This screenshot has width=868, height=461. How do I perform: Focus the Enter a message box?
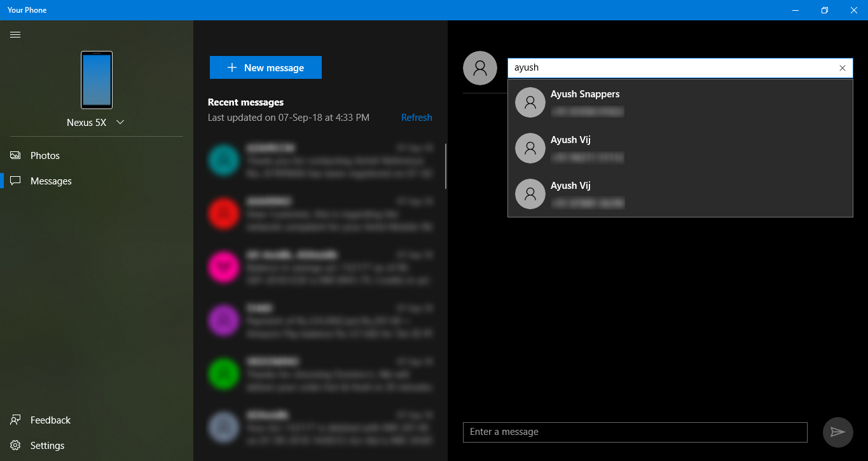coord(635,432)
